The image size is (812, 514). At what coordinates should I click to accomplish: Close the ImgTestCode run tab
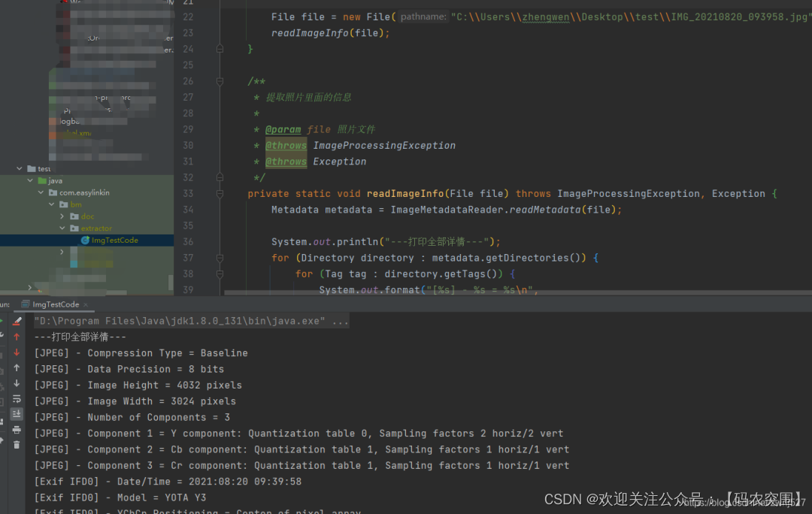[x=86, y=305]
